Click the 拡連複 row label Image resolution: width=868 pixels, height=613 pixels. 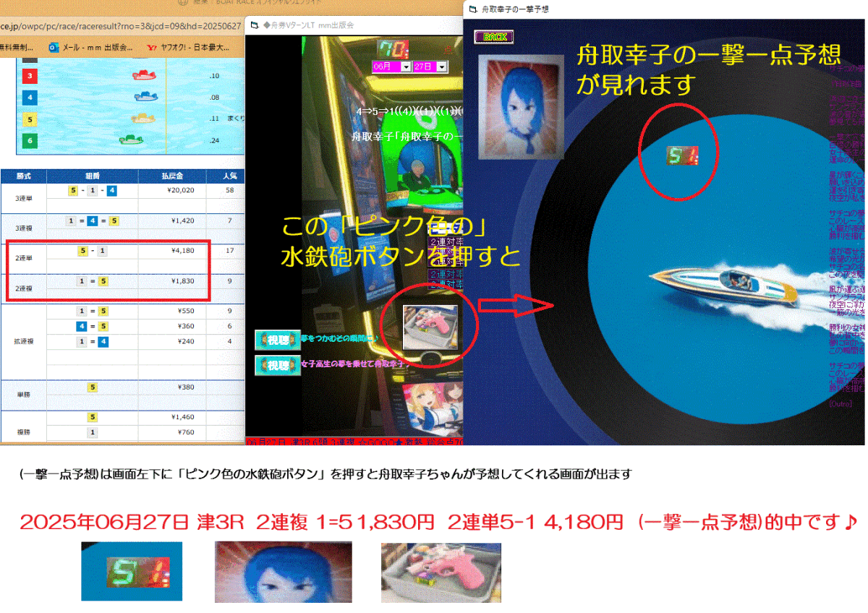tap(24, 340)
